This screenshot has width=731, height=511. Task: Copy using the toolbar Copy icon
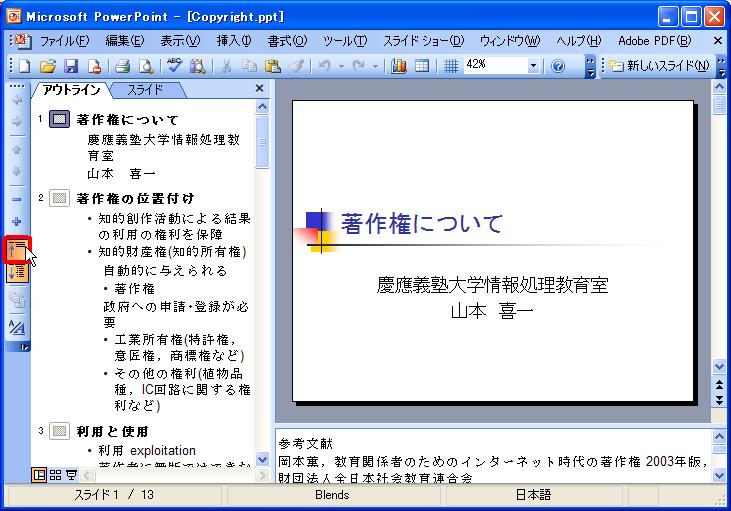(249, 66)
